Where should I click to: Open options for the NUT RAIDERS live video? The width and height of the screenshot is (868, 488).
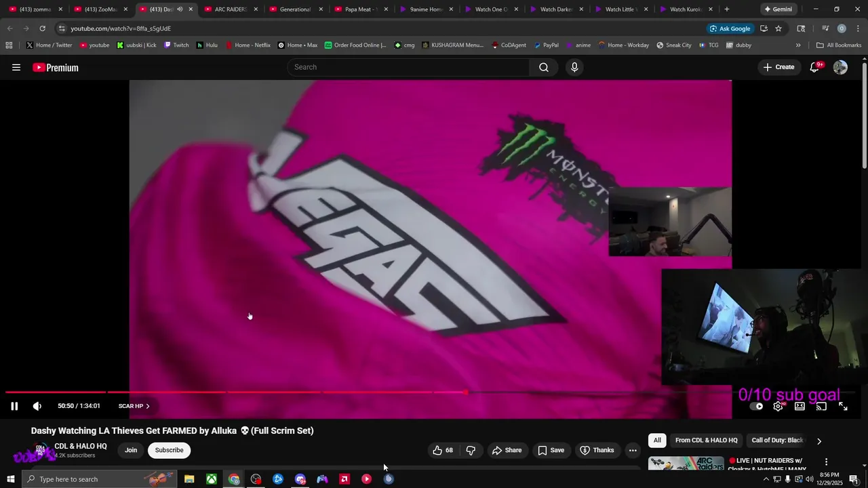point(826,462)
